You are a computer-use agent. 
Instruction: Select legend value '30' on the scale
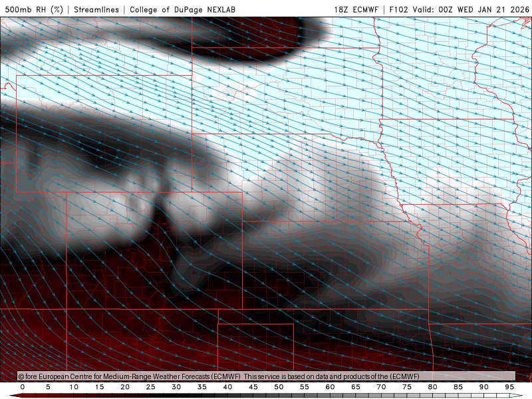coord(176,387)
